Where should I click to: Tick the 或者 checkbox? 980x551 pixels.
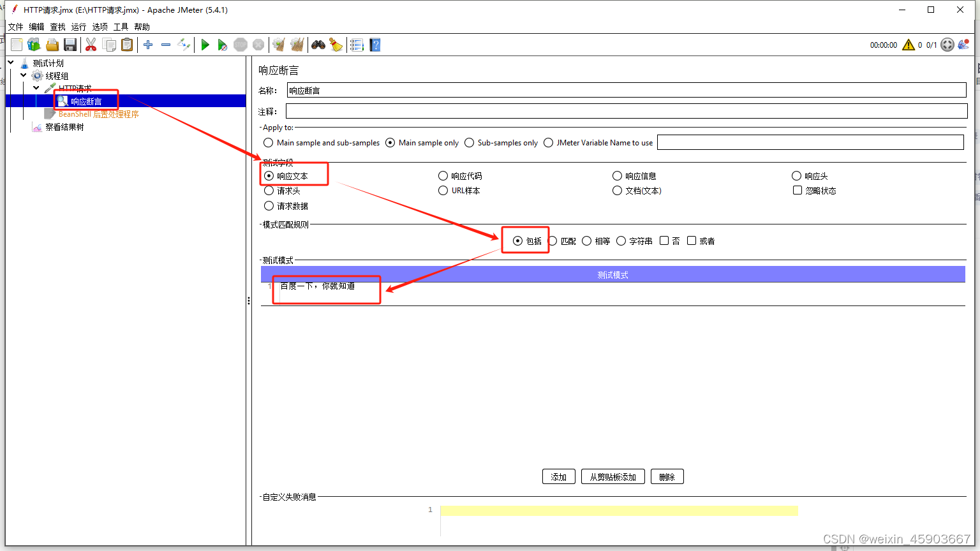pyautogui.click(x=701, y=241)
